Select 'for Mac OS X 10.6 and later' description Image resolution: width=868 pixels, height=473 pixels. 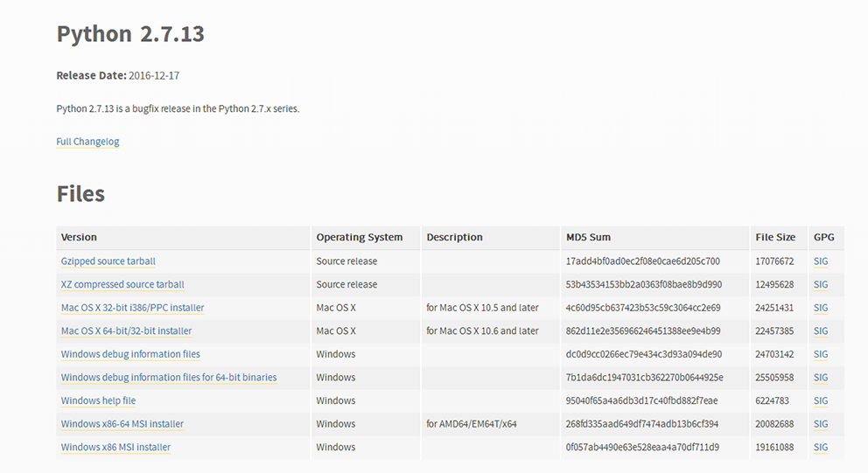click(x=482, y=330)
